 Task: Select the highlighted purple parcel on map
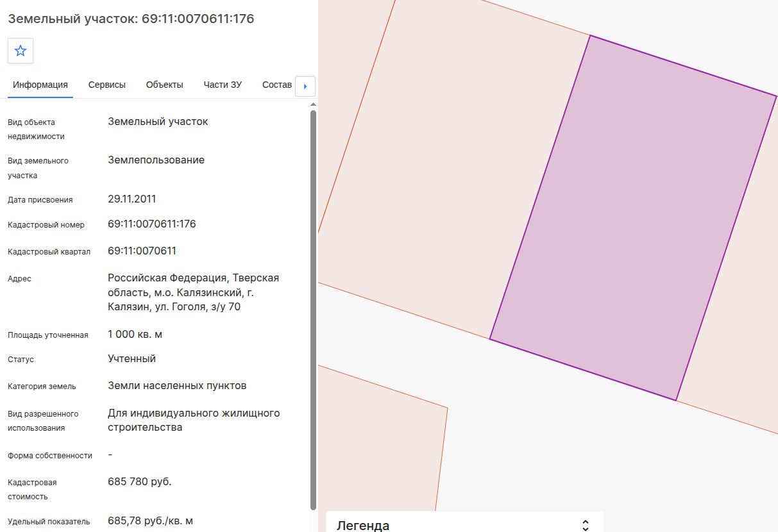[633, 218]
